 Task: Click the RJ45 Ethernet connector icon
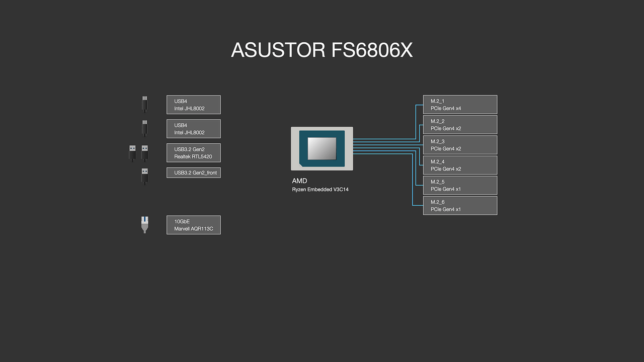(x=144, y=224)
